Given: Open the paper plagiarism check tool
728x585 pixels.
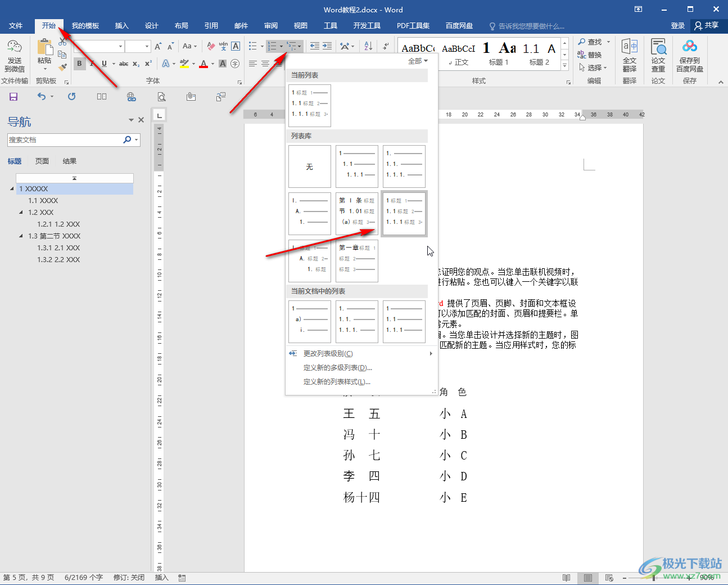Looking at the screenshot, I should (658, 56).
